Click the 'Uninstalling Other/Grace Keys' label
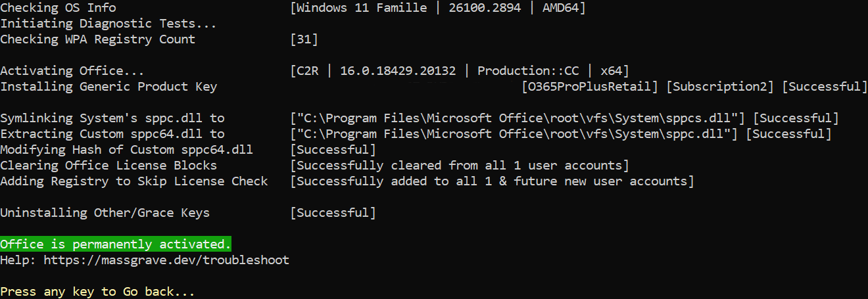Viewport: 868px width, 299px height. click(x=105, y=213)
